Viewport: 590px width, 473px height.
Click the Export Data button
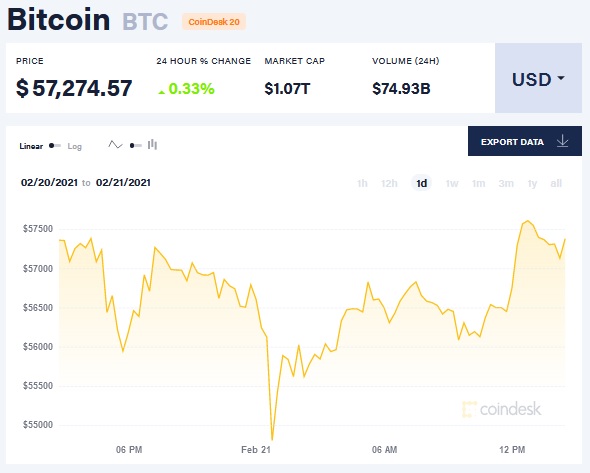525,141
